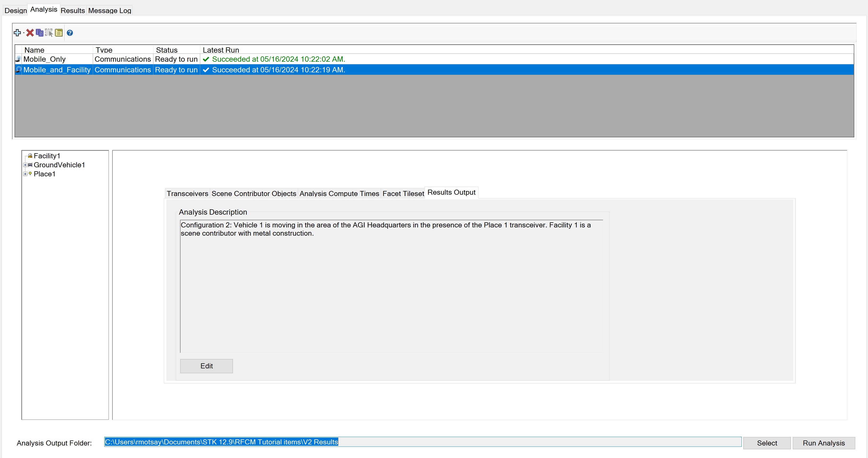Go to the Message Log tab
Image resolution: width=868 pixels, height=458 pixels.
click(110, 10)
